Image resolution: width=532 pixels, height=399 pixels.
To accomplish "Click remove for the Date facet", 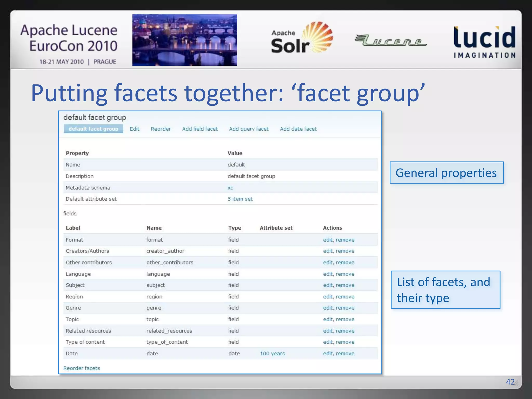I will [345, 354].
